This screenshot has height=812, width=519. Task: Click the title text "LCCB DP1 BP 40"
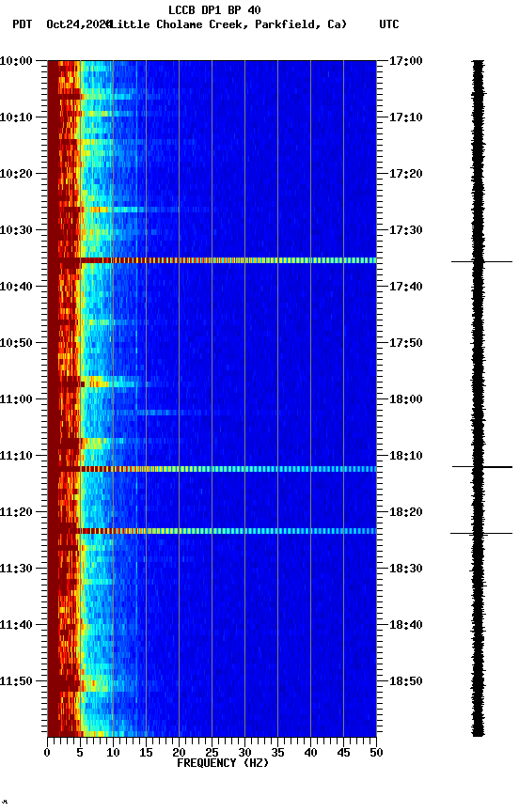[214, 9]
